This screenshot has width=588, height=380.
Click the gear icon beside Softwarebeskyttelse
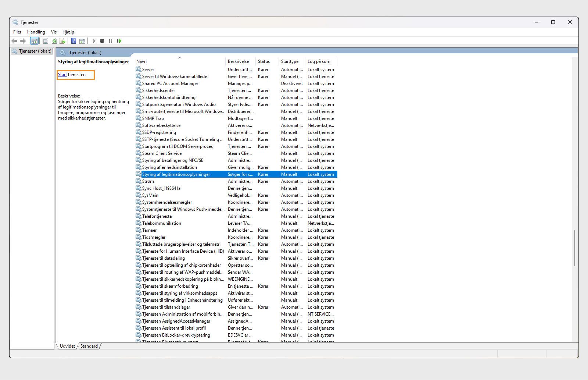point(139,125)
